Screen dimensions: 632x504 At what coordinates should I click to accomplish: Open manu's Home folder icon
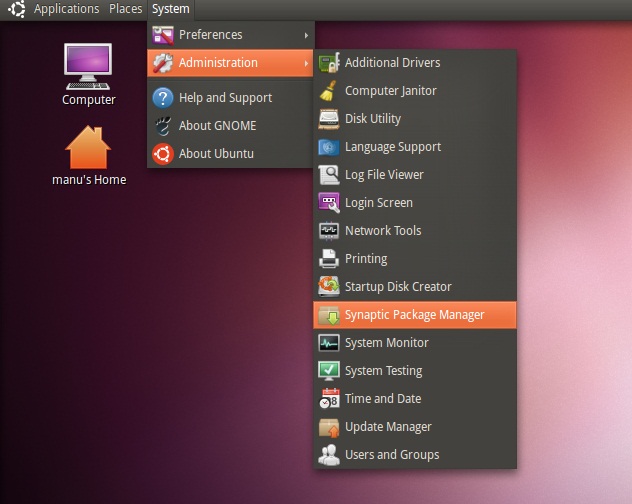pyautogui.click(x=89, y=148)
